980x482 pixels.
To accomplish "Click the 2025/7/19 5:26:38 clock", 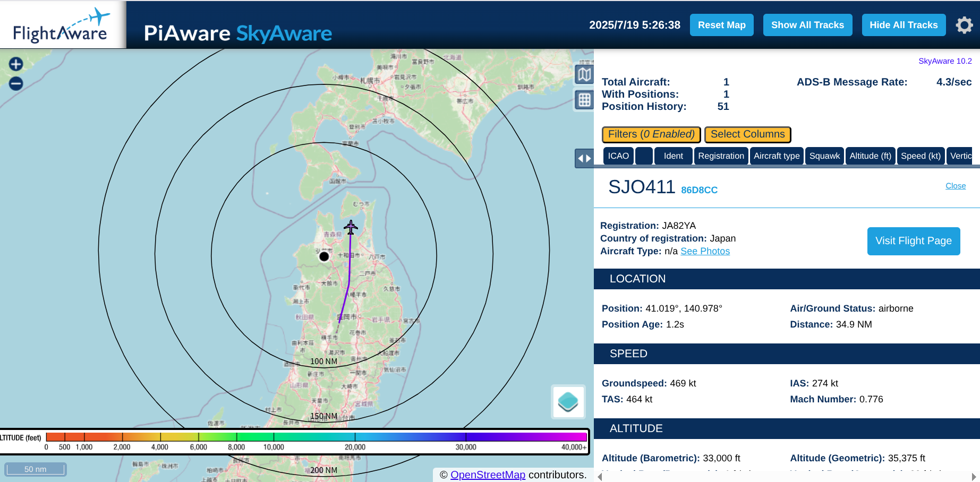I will click(635, 25).
